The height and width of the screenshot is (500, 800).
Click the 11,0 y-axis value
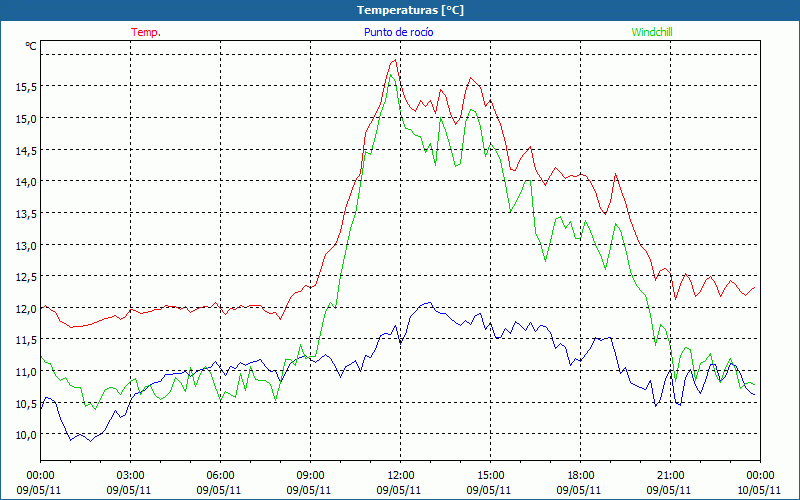26,371
